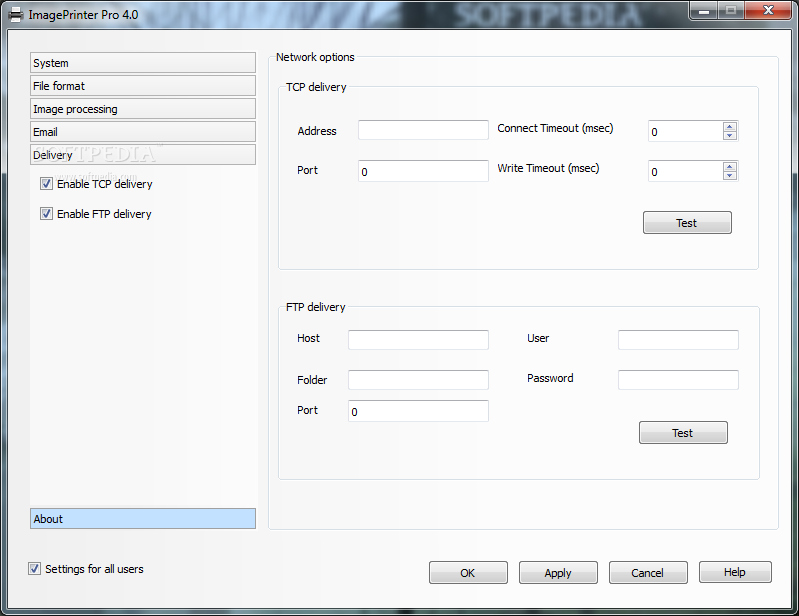
Task: Click the FTP Folder input field
Action: pyautogui.click(x=418, y=380)
